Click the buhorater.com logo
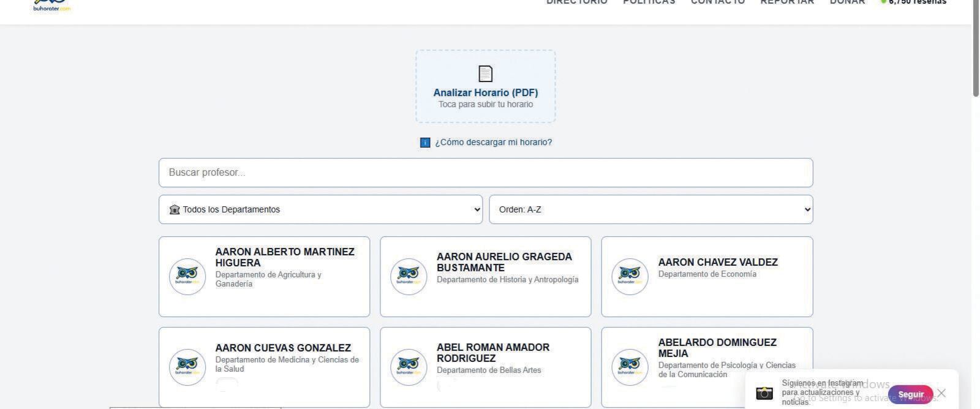 pos(51,6)
